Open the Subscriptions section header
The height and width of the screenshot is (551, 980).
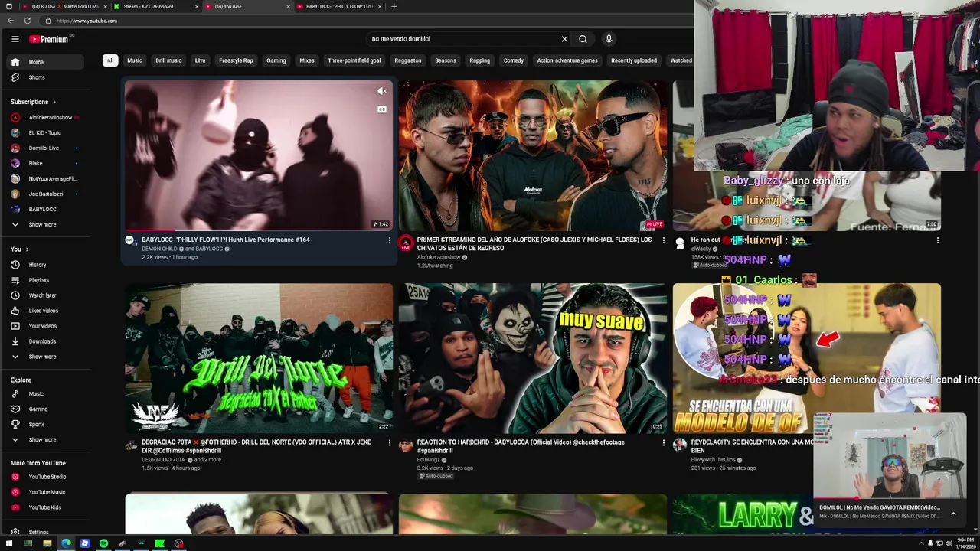(33, 102)
